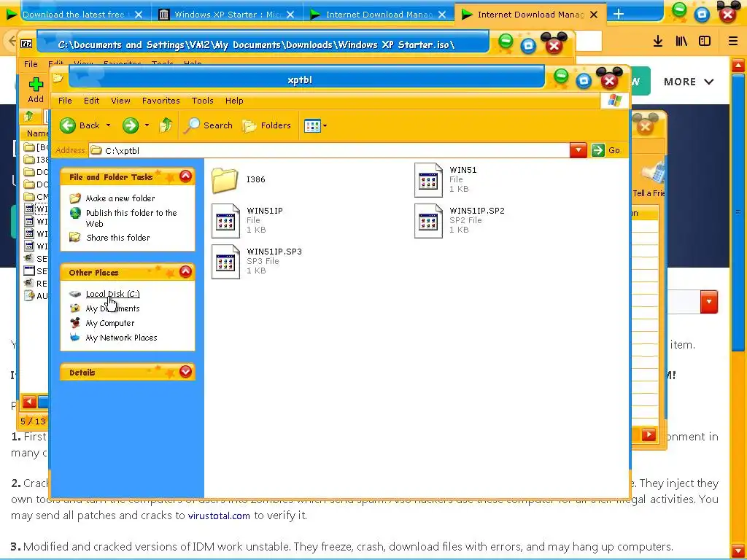Click the Add plus icon in 7-Zip
Screen dimensions: 747x560
coord(36,85)
